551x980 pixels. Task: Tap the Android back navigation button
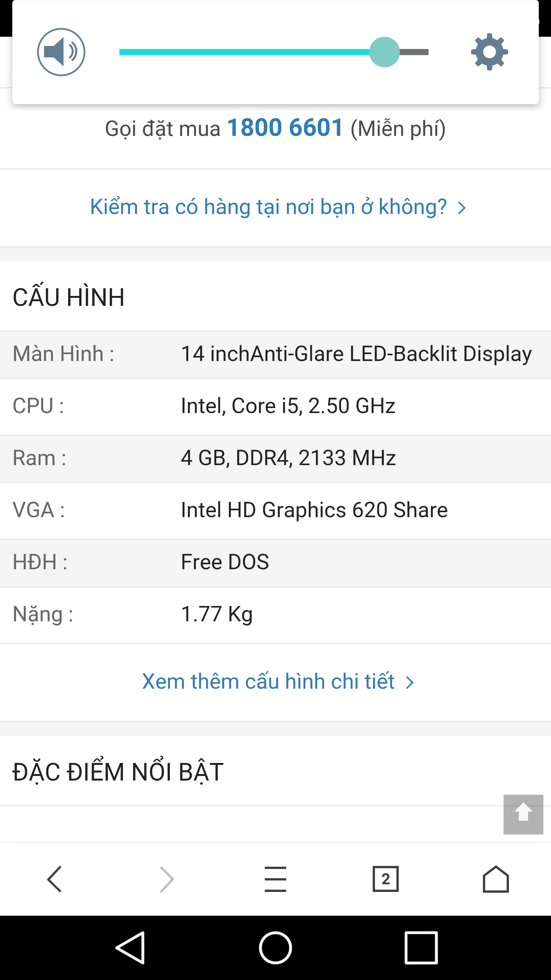(130, 948)
